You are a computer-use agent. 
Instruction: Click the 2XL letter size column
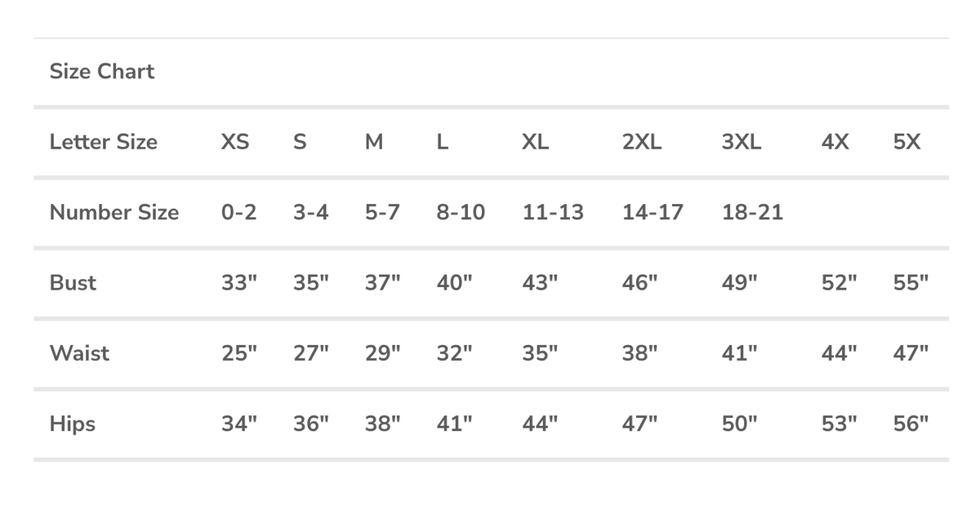pos(642,142)
